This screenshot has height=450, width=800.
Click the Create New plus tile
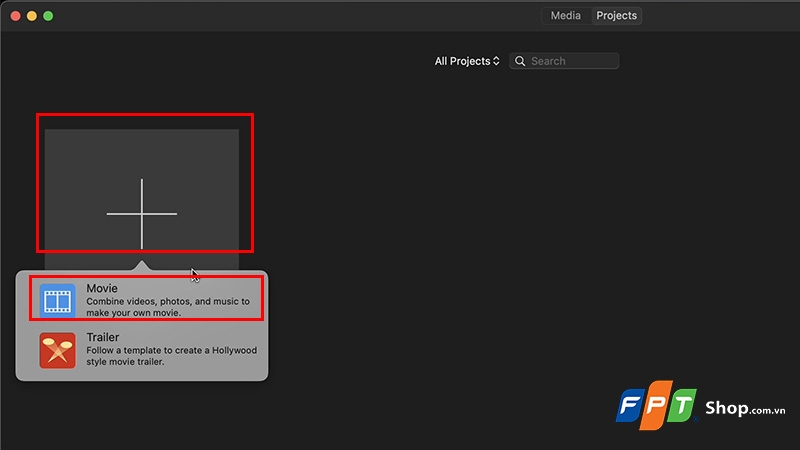coord(142,199)
